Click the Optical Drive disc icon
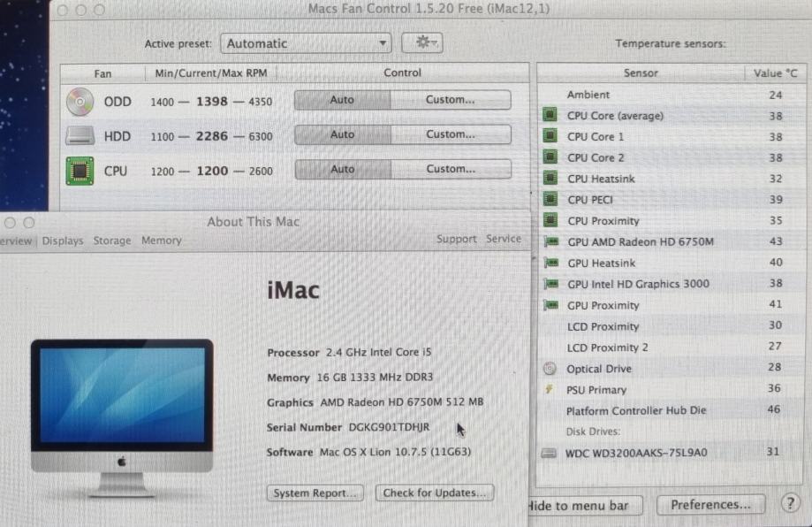Image resolution: width=812 pixels, height=527 pixels. pos(550,369)
